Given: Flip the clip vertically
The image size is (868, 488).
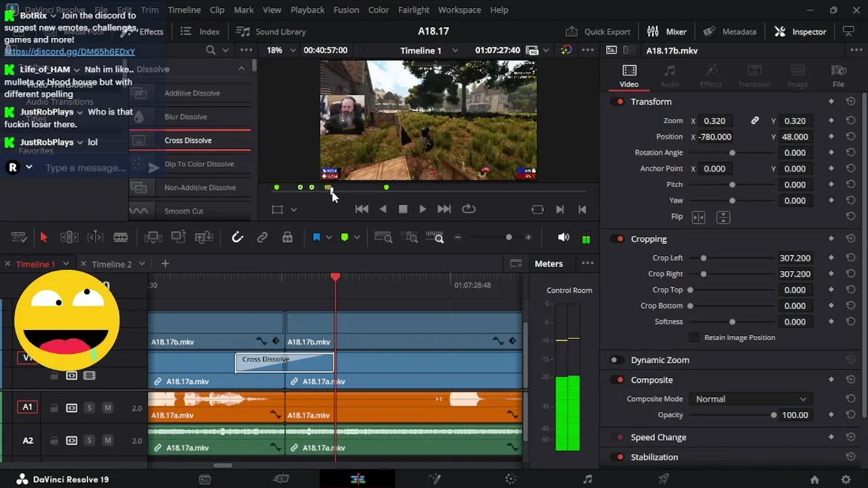Looking at the screenshot, I should 723,217.
